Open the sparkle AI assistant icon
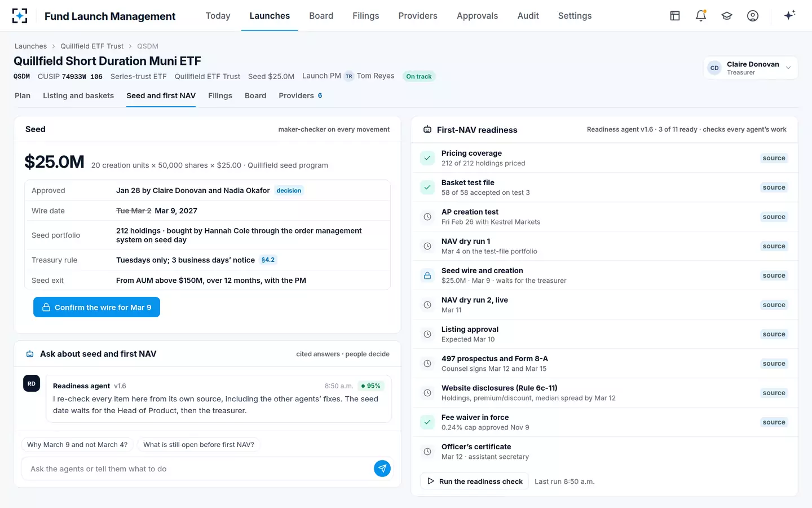 coord(789,15)
